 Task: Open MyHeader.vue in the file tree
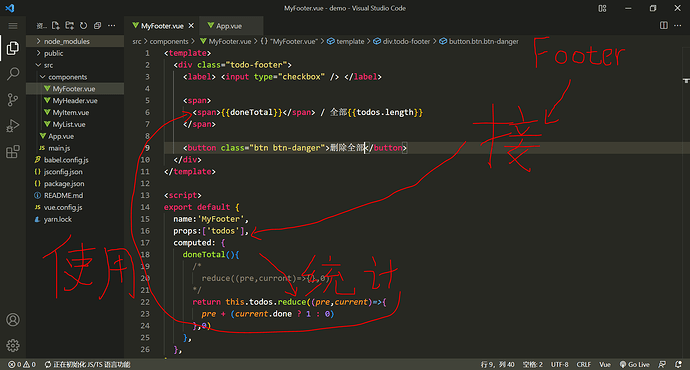coord(75,101)
